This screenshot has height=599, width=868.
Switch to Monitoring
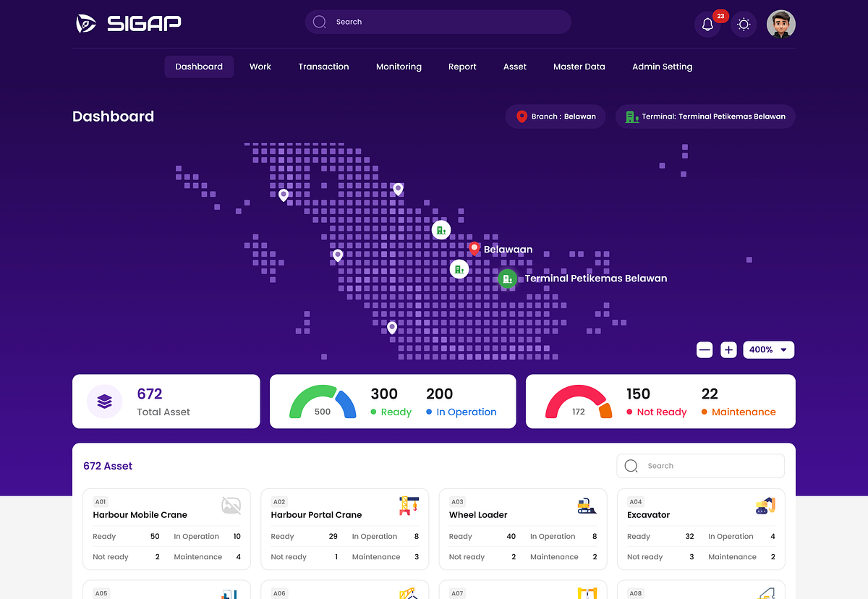pyautogui.click(x=399, y=67)
